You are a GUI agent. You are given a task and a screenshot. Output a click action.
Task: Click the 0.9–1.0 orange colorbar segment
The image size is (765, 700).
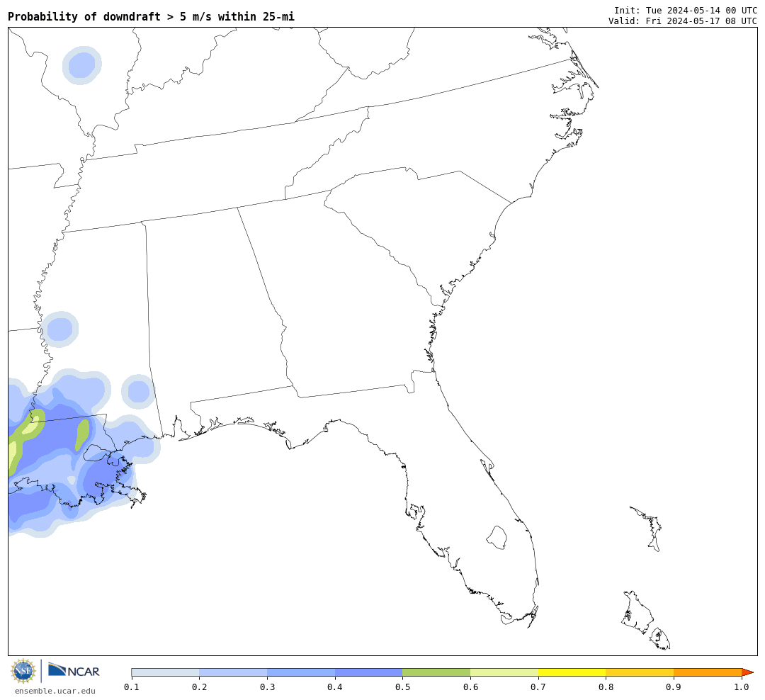tap(708, 672)
